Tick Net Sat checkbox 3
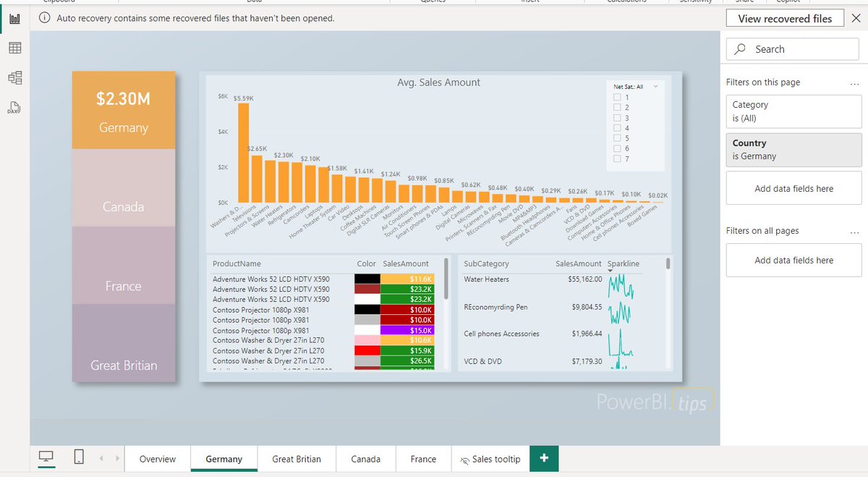The width and height of the screenshot is (868, 477). click(617, 117)
